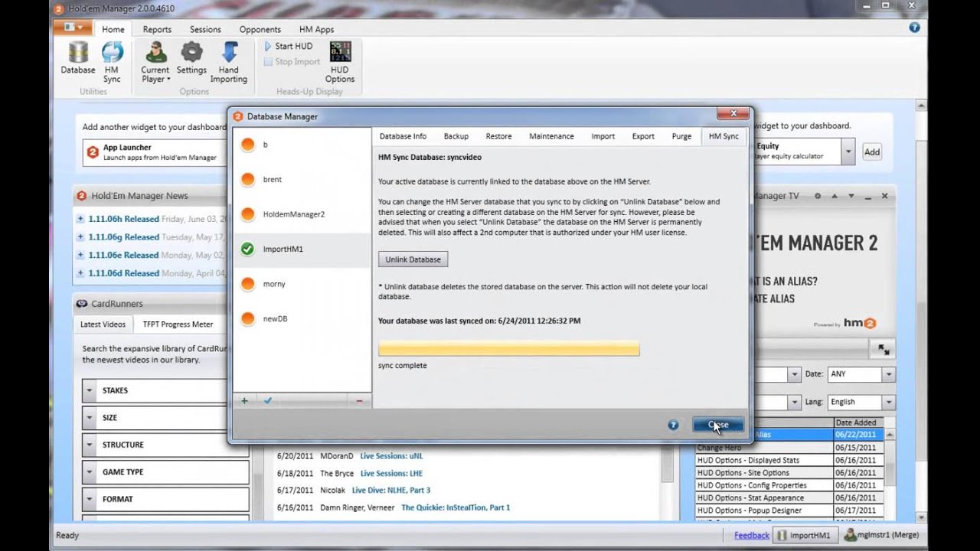Open the Feedback link in status bar
Viewport: 980px width, 551px height.
(x=752, y=536)
